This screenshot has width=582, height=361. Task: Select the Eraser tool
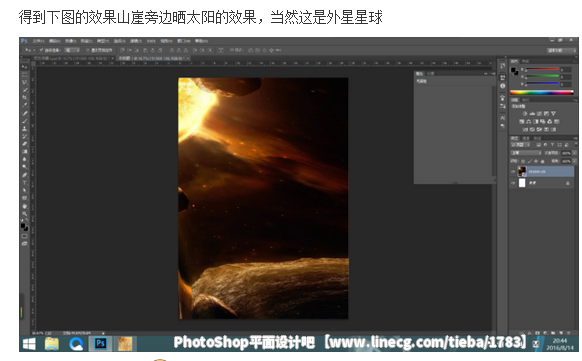pyautogui.click(x=25, y=144)
